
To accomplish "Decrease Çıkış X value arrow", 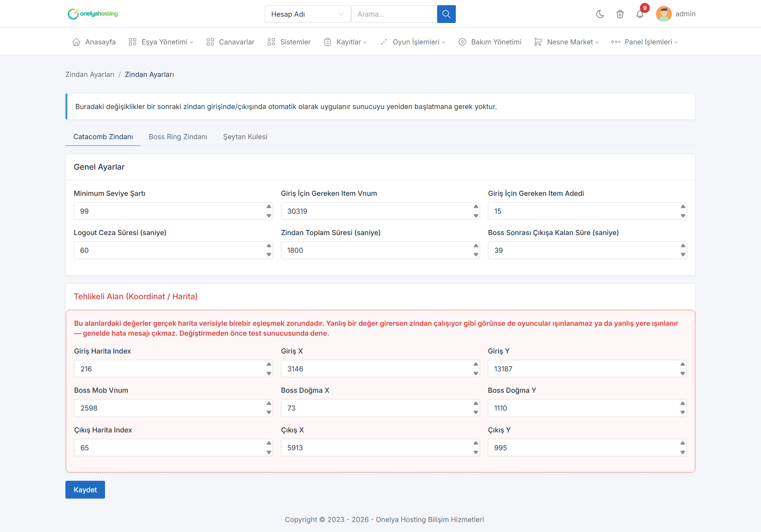I will coord(476,452).
